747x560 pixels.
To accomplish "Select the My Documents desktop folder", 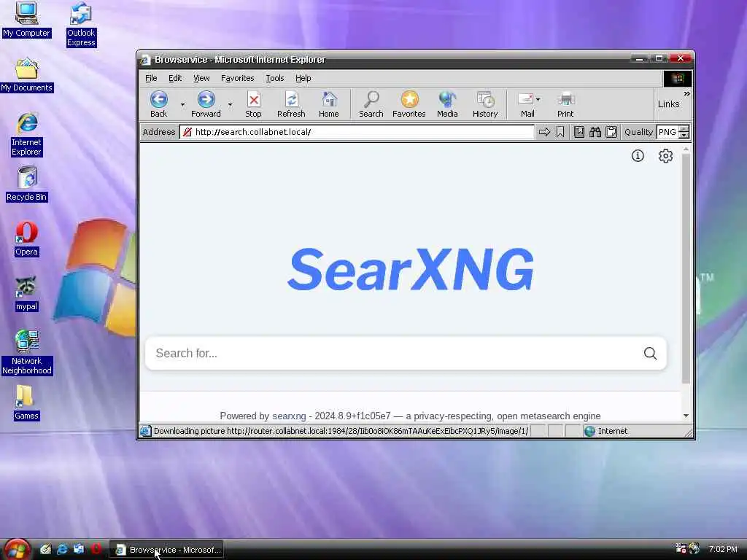I will (27, 75).
